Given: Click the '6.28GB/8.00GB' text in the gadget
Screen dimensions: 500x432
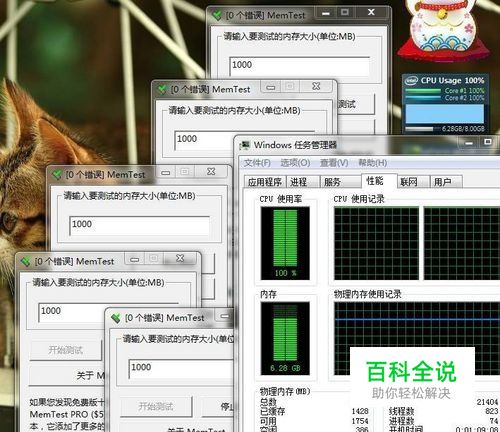Looking at the screenshot, I should 463,129.
